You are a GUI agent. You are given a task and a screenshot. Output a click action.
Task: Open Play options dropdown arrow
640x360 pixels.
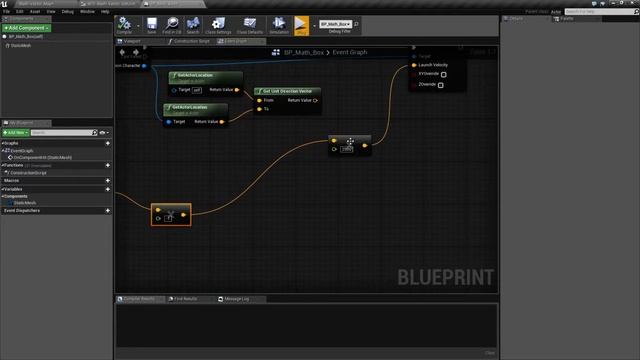(314, 26)
